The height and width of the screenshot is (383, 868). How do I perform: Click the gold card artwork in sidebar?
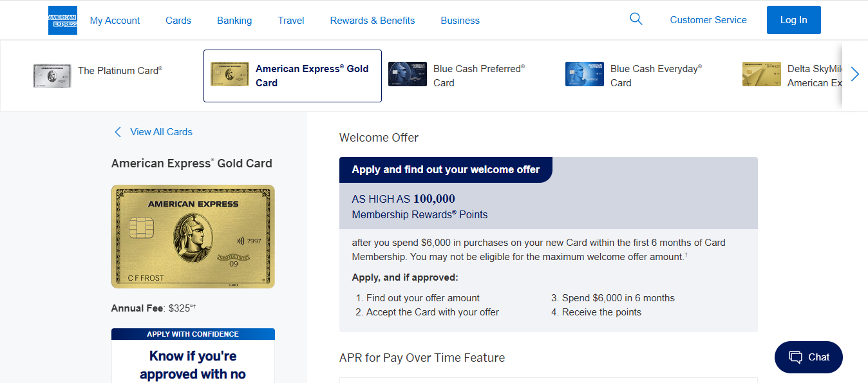(x=193, y=236)
